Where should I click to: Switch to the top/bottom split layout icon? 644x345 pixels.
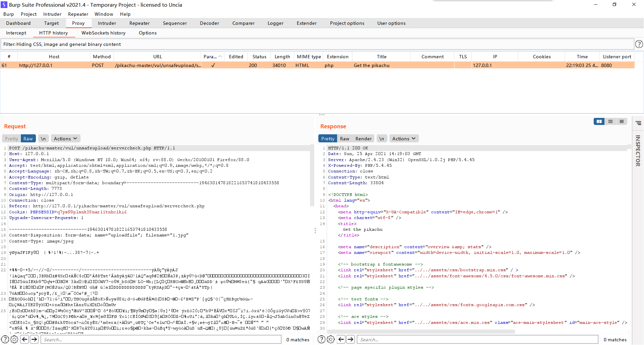tap(610, 121)
